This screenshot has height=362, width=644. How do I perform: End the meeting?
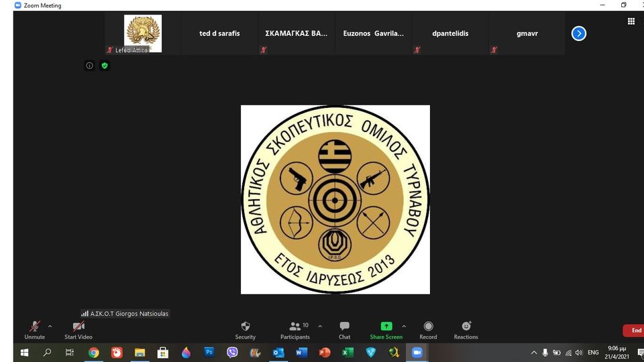pos(634,330)
